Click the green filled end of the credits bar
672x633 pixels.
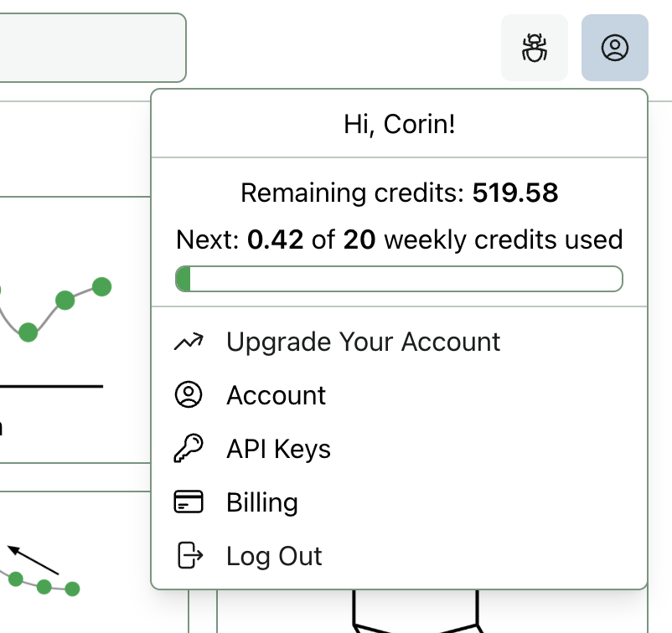point(184,279)
